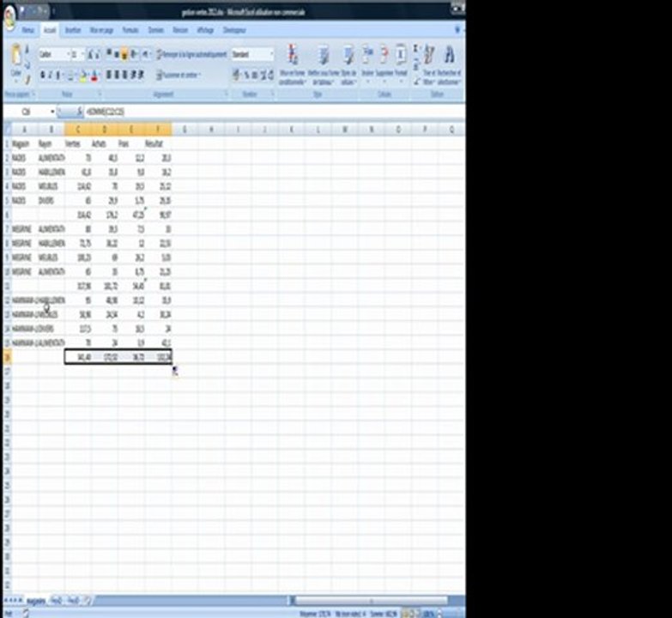Open Trier et filtrer menu
Image resolution: width=672 pixels, height=618 pixels.
[x=429, y=64]
